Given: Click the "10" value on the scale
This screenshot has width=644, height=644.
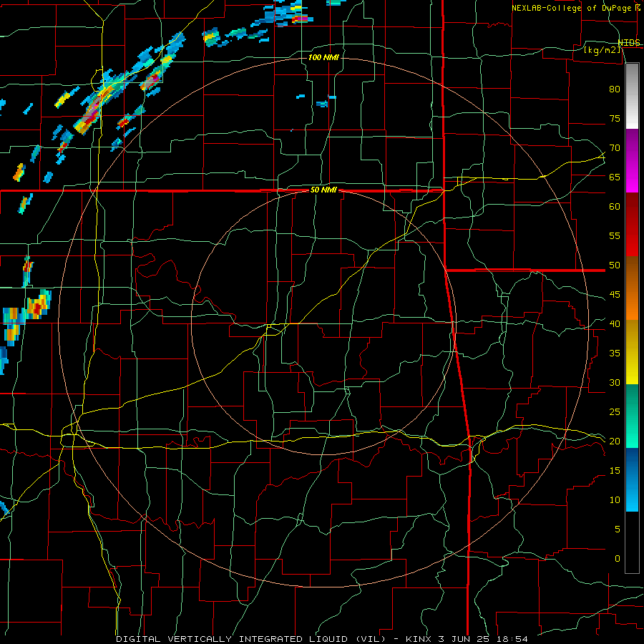Looking at the screenshot, I should click(615, 500).
